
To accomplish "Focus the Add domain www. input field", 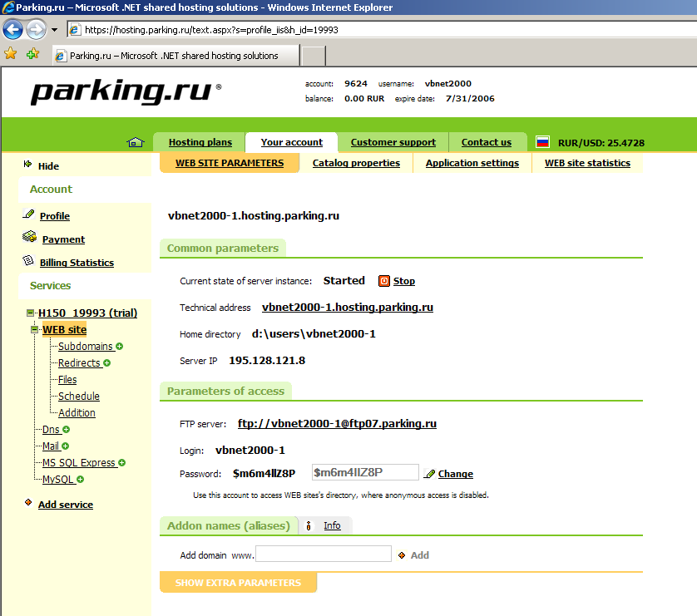I will point(324,554).
